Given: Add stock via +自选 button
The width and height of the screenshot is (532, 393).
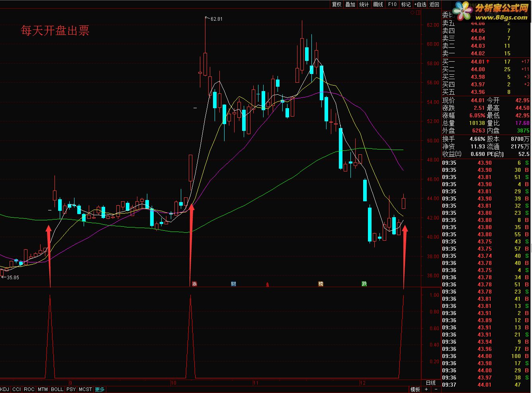Looking at the screenshot, I should point(420,4).
